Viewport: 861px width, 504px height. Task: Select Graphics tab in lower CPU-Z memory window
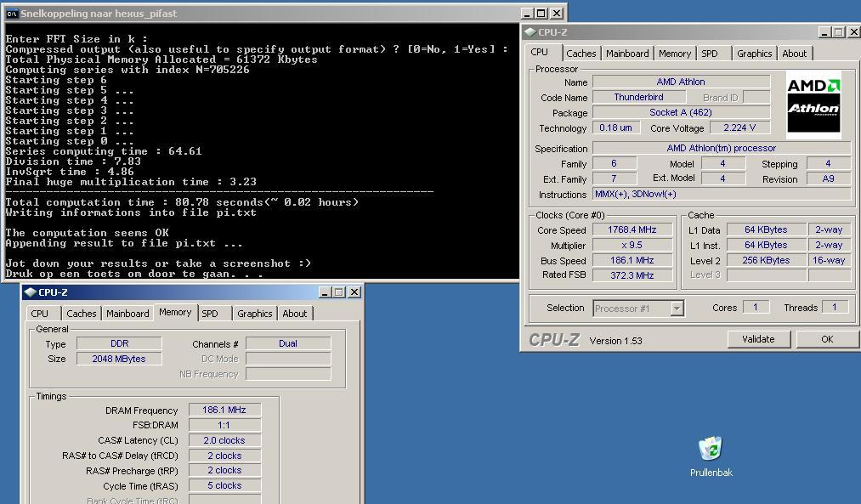coord(255,314)
